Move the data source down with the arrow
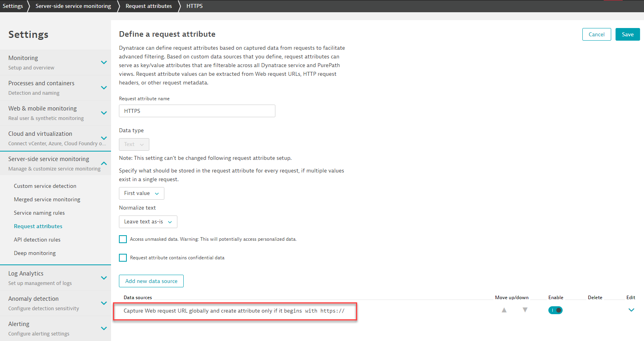 [x=525, y=310]
